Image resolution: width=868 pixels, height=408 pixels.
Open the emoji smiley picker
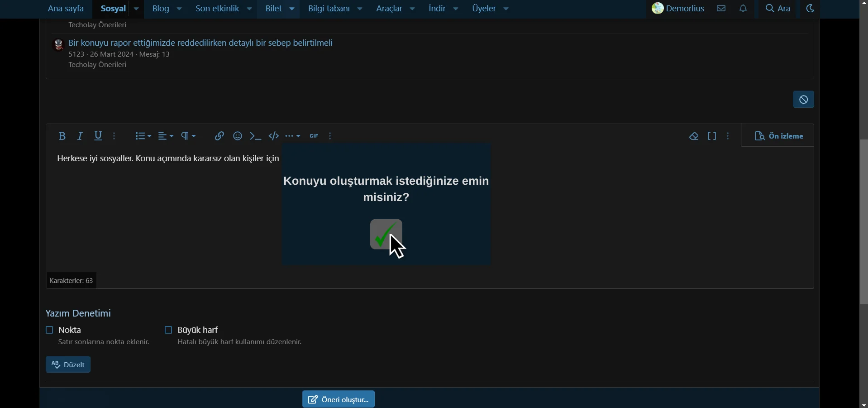pos(238,136)
